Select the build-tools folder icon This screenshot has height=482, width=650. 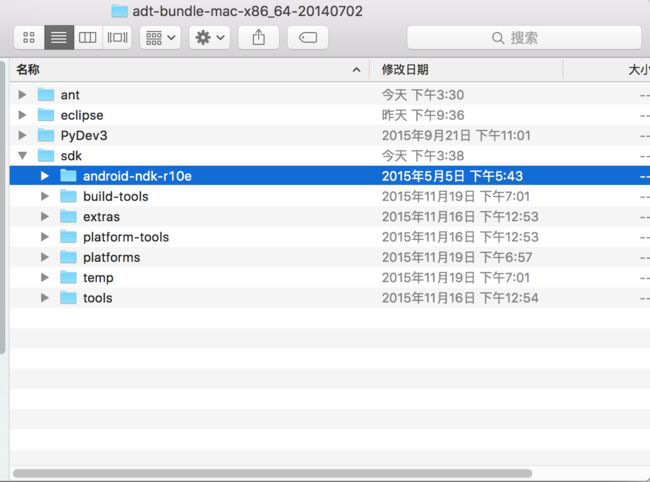(68, 196)
